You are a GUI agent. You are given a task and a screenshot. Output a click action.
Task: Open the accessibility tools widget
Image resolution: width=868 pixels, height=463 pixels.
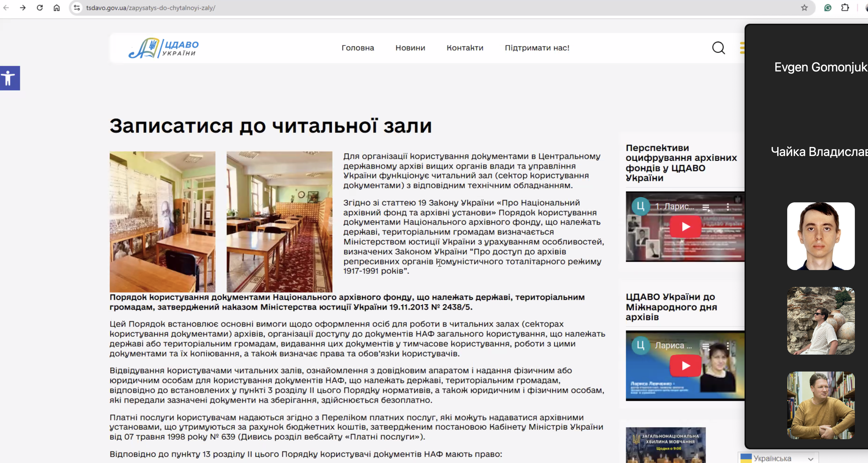pyautogui.click(x=9, y=78)
